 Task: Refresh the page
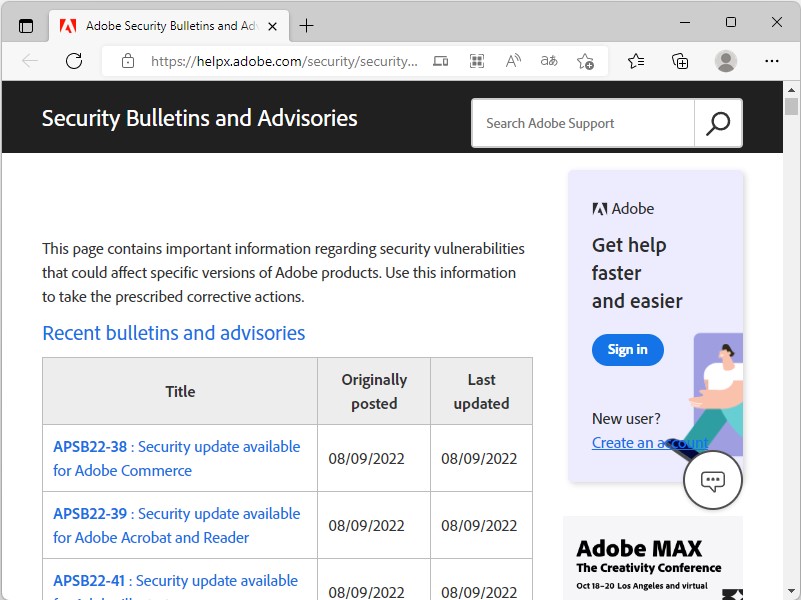pos(74,61)
